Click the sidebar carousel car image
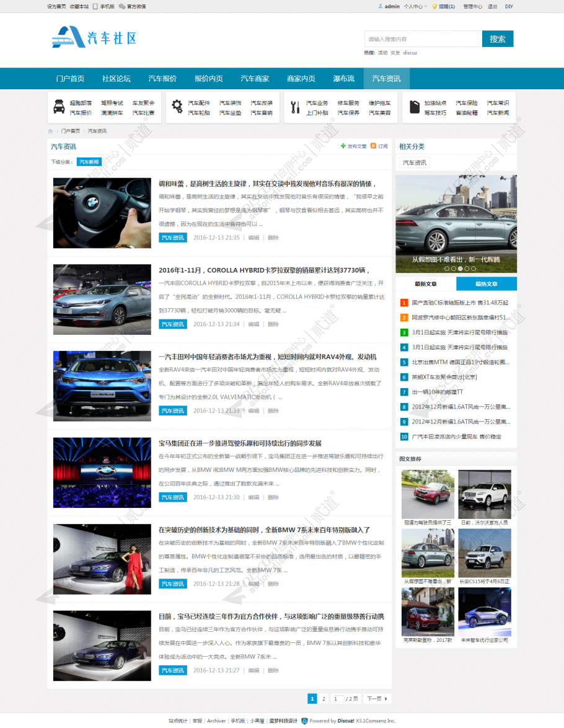 [x=456, y=224]
